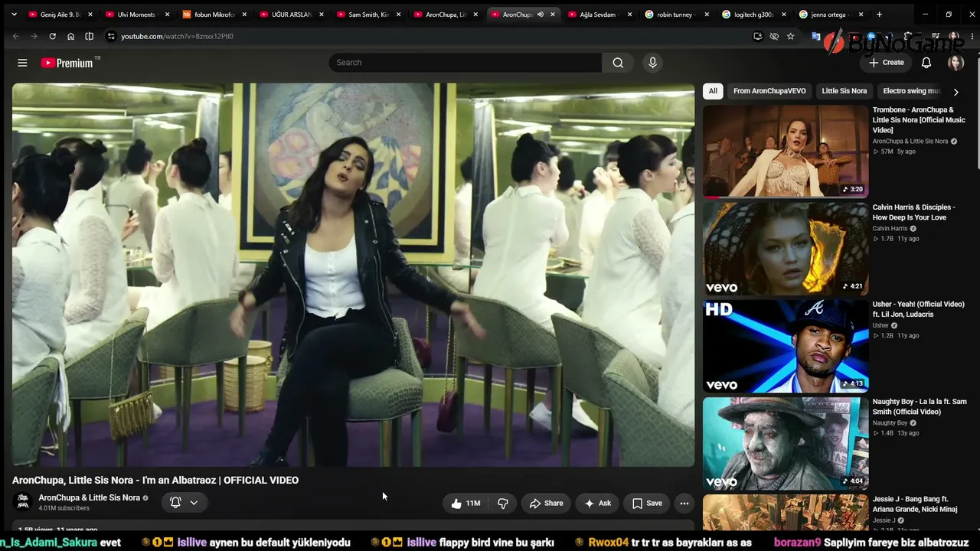Click the YouTube search input field

click(465, 63)
